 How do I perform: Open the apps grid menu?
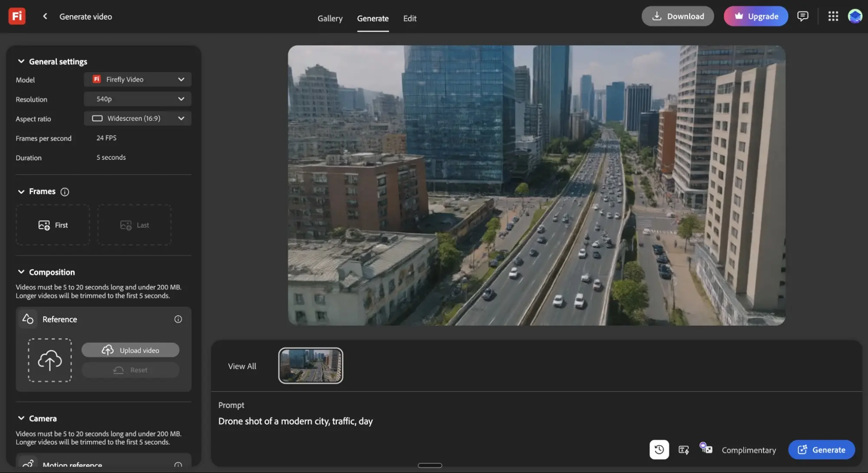pos(833,16)
